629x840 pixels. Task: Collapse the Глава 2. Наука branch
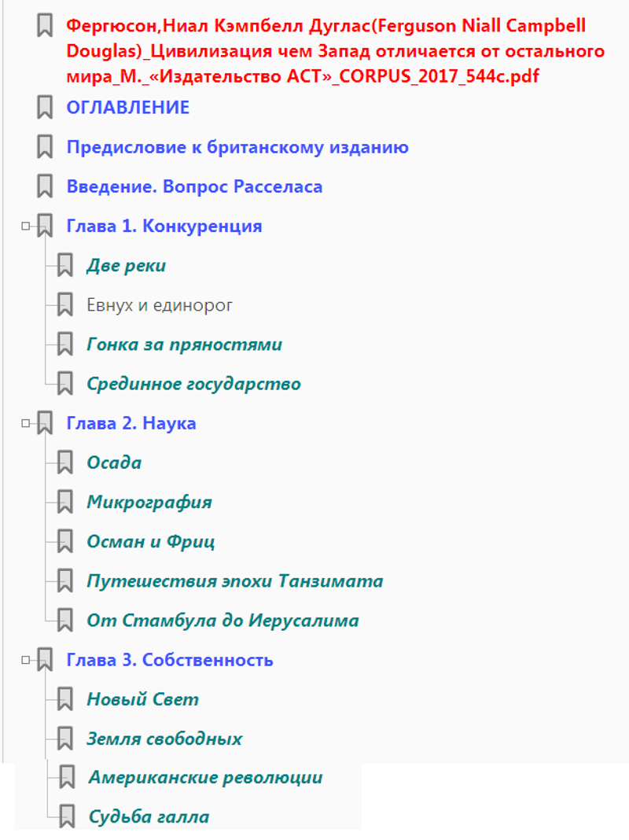click(x=25, y=423)
